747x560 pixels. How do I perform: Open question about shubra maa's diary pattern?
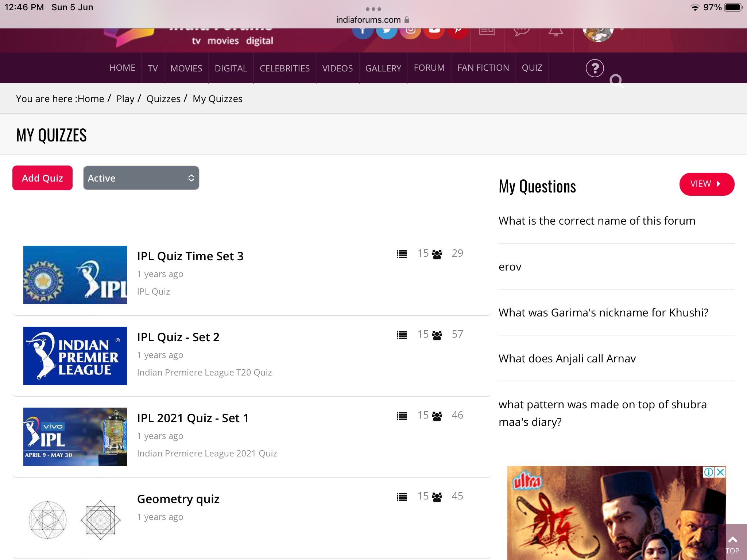(603, 413)
